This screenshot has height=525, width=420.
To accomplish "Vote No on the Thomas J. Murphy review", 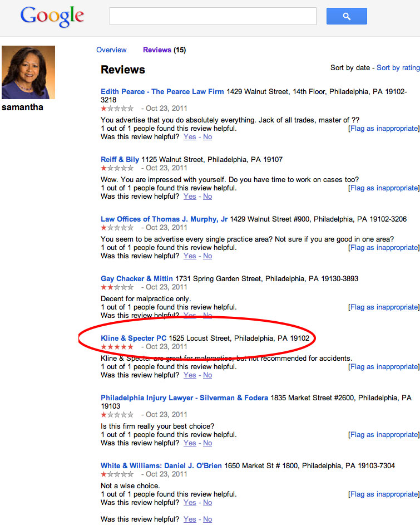I will 207,256.
